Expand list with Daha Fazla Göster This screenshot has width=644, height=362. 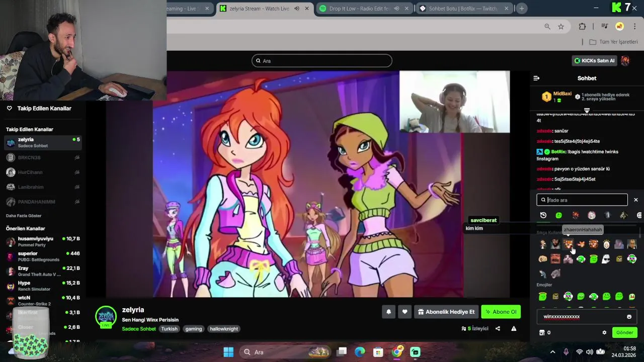point(24,216)
